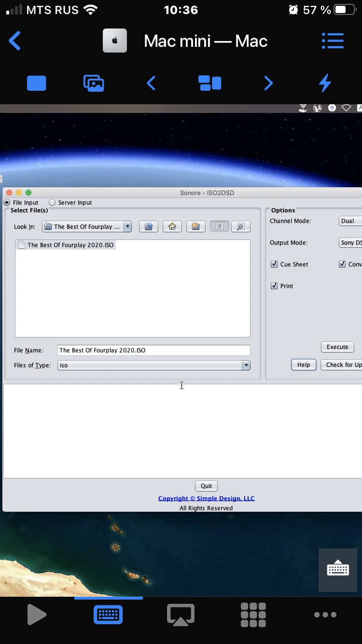Viewport: 362px width, 644px height.
Task: Open the floating keyboard button over the desktop
Action: pos(338,570)
